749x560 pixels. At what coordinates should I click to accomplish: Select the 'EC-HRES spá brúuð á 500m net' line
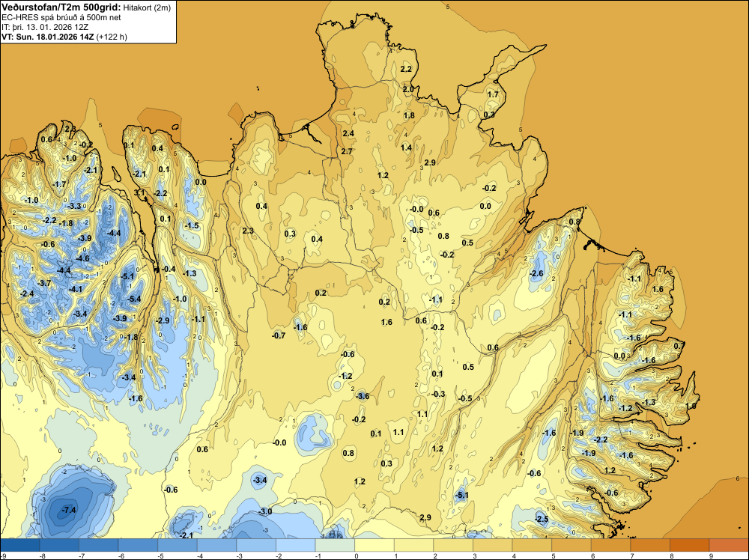tap(61, 18)
